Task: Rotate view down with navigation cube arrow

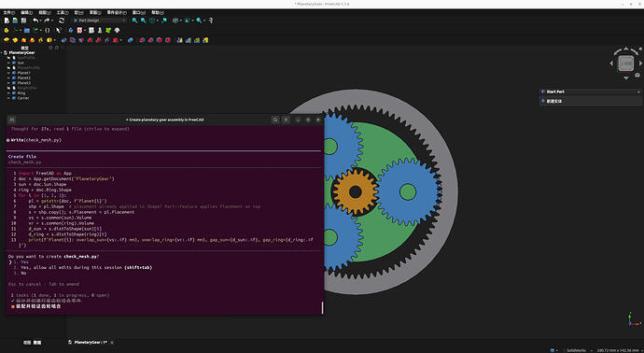Action: pos(626,78)
